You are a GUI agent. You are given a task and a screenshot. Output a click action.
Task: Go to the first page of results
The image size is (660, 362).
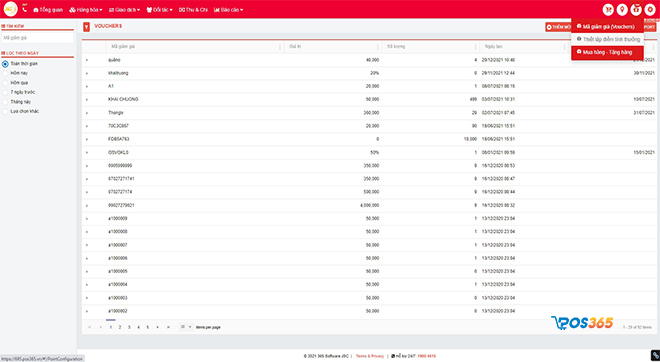[x=89, y=327]
